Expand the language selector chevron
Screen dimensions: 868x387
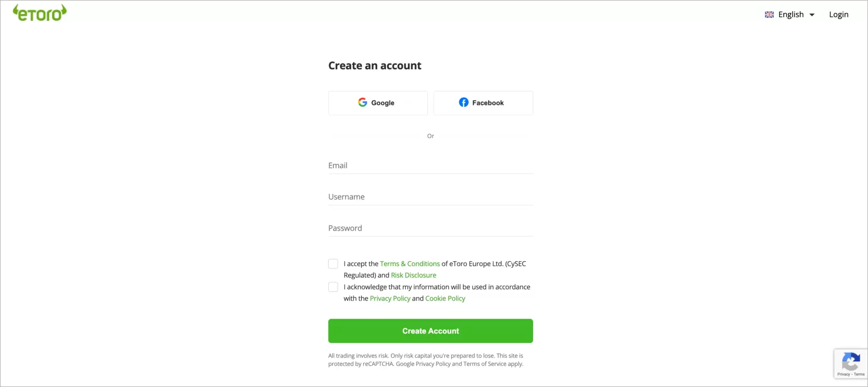tap(812, 14)
